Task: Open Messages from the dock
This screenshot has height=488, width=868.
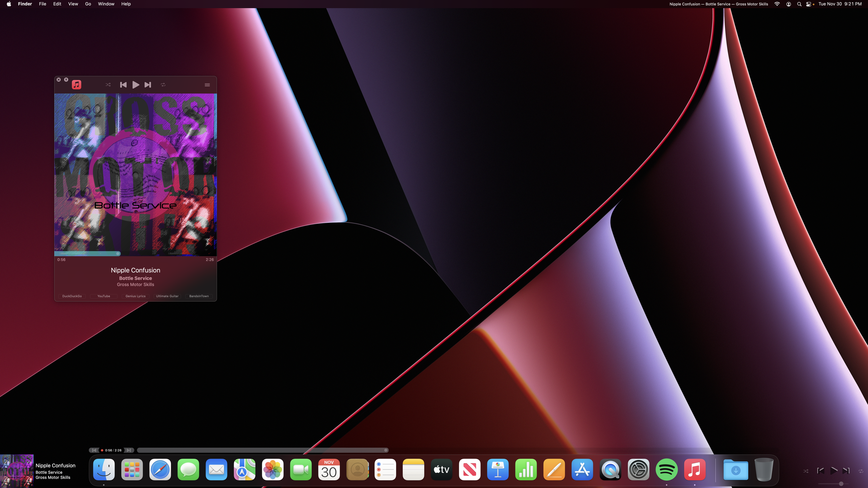Action: (x=188, y=470)
